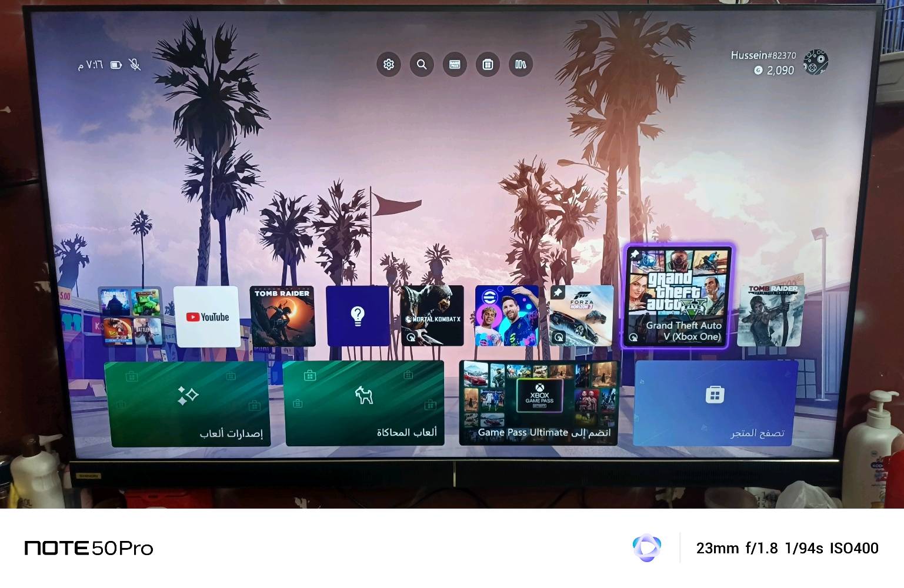
Task: Open the Game Pass icon in top bar
Action: click(x=455, y=64)
